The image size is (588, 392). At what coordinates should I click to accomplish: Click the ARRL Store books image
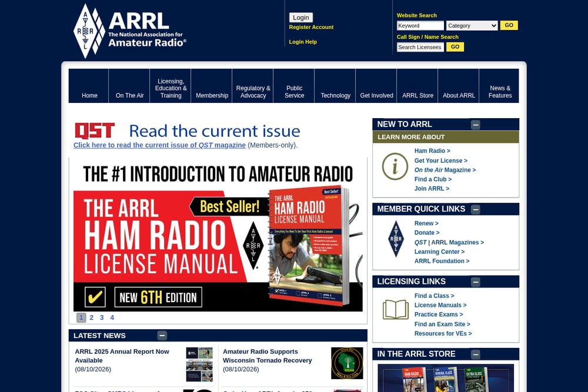click(446, 378)
